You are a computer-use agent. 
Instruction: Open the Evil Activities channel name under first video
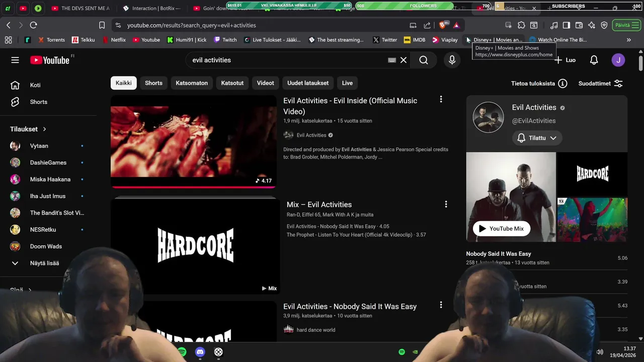(x=311, y=135)
